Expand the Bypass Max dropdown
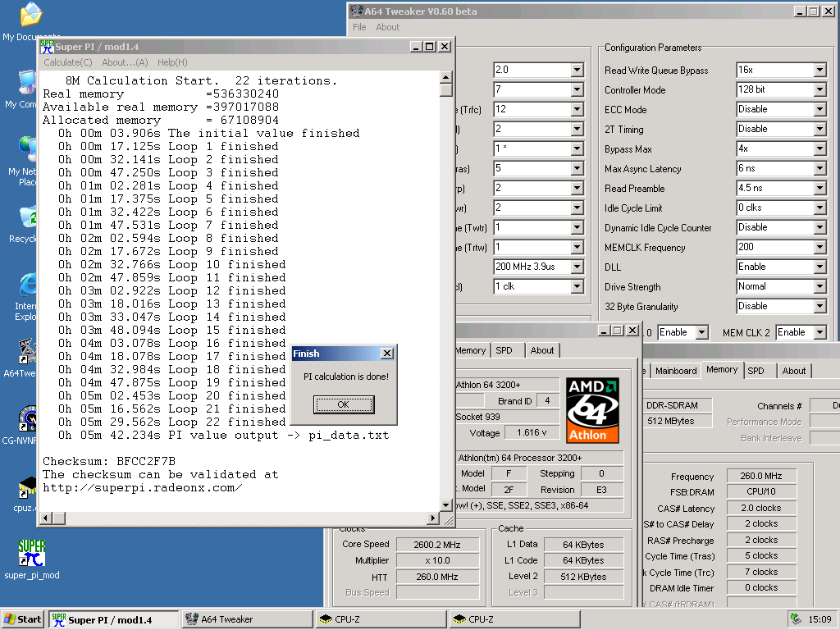840x630 pixels. pos(819,149)
